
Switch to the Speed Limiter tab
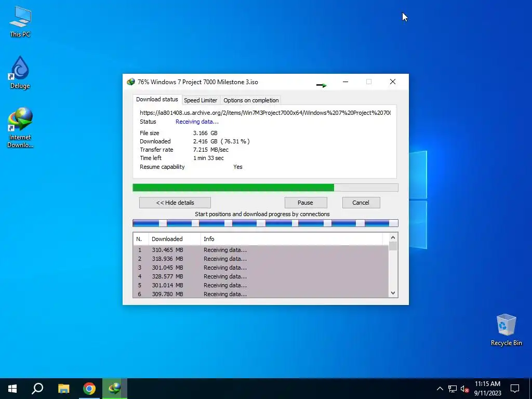pyautogui.click(x=201, y=100)
